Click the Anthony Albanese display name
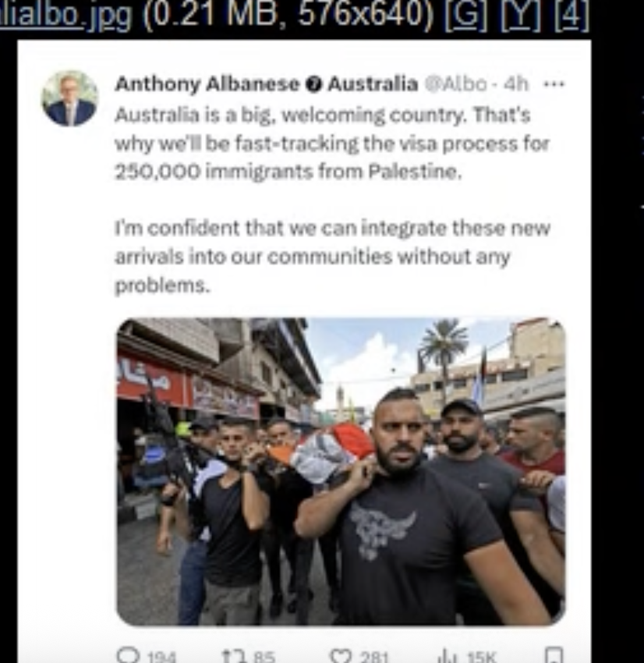 pos(207,84)
